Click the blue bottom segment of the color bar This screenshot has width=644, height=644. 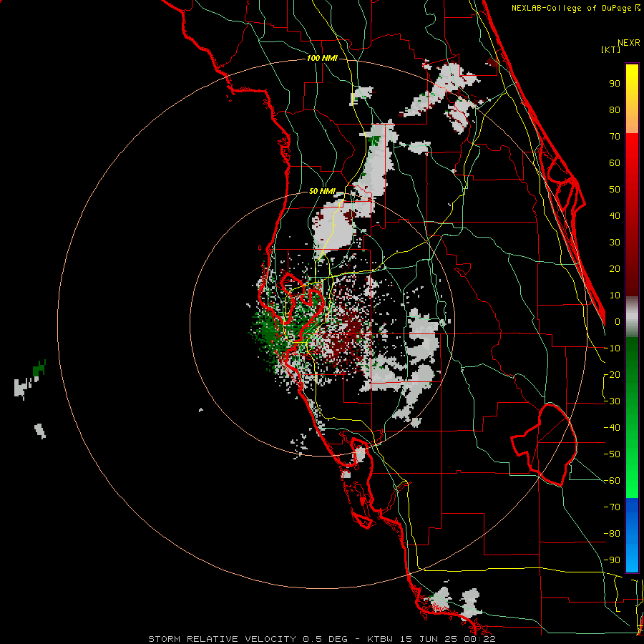click(632, 535)
